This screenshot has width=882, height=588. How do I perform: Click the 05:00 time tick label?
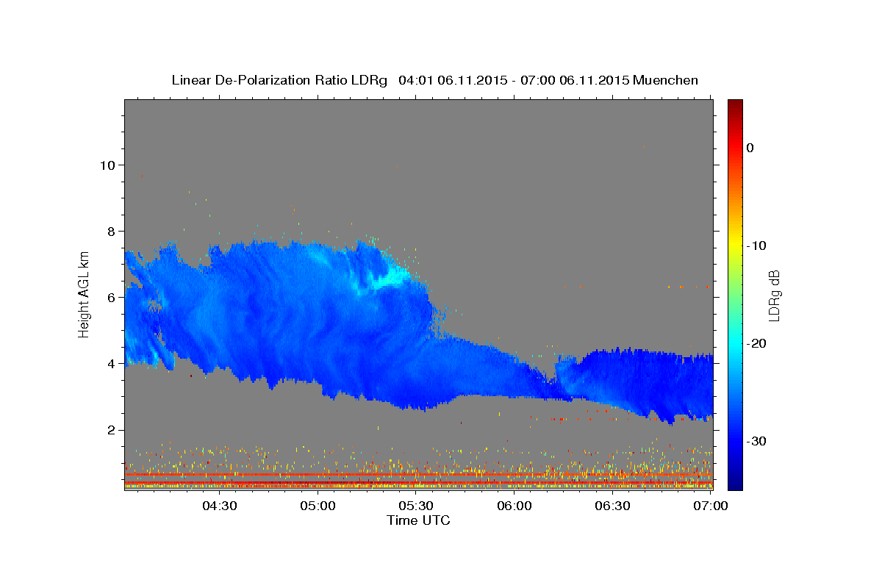tap(318, 506)
